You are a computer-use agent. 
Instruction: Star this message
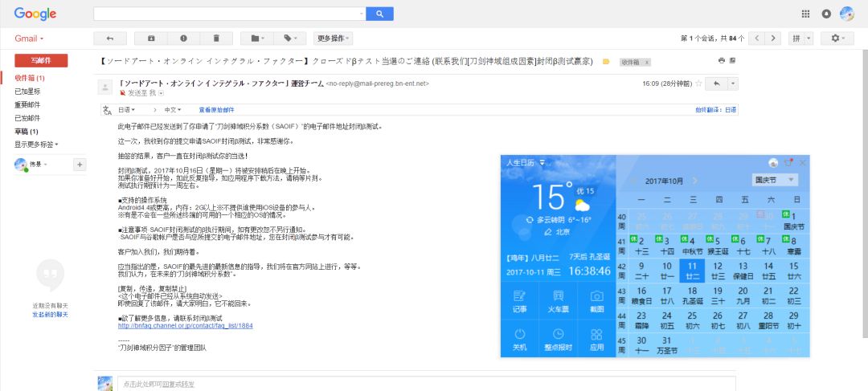[x=698, y=83]
